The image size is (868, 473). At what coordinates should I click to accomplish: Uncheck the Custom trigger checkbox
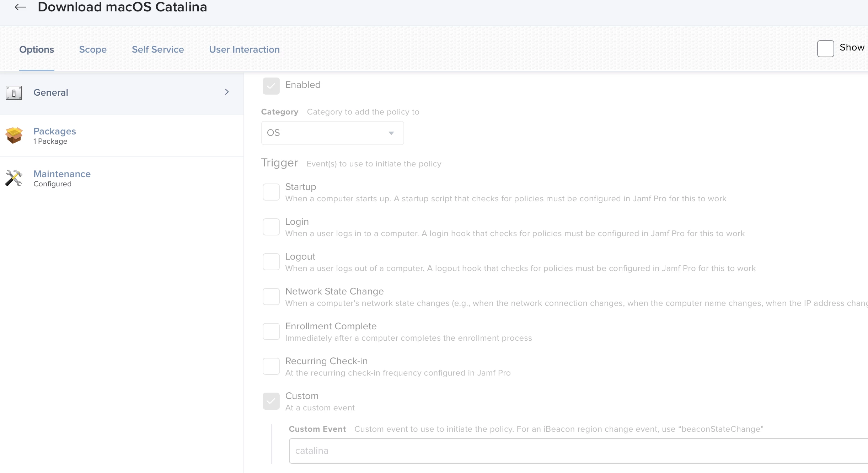point(271,401)
